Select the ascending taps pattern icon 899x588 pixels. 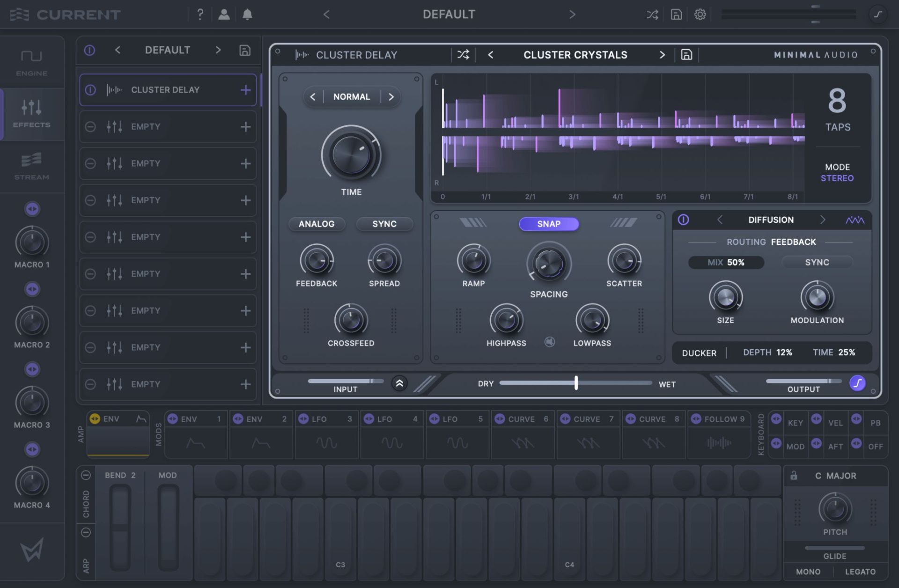click(624, 223)
